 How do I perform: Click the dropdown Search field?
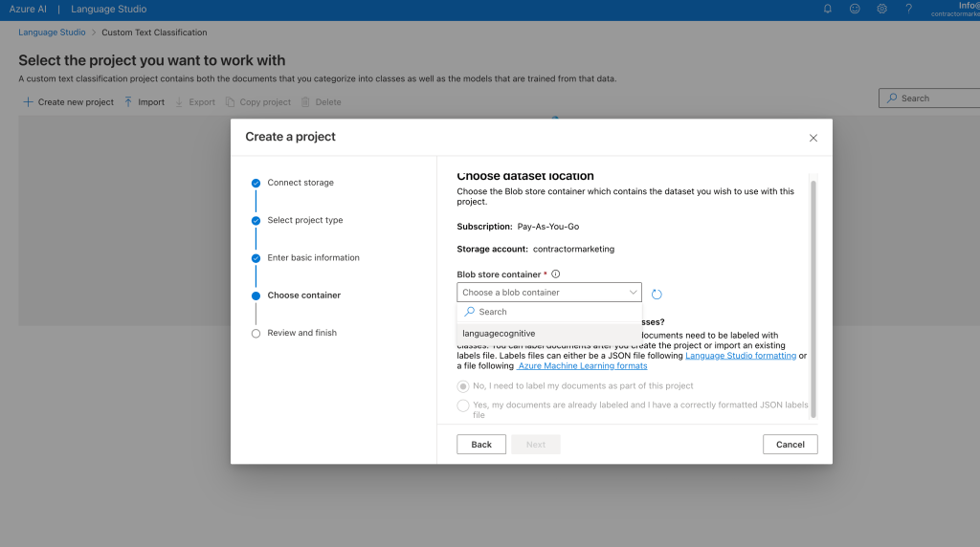pyautogui.click(x=548, y=312)
